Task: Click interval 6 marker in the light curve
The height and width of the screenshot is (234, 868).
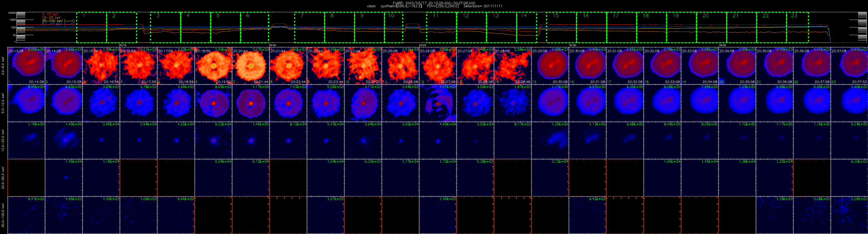Action: [254, 28]
